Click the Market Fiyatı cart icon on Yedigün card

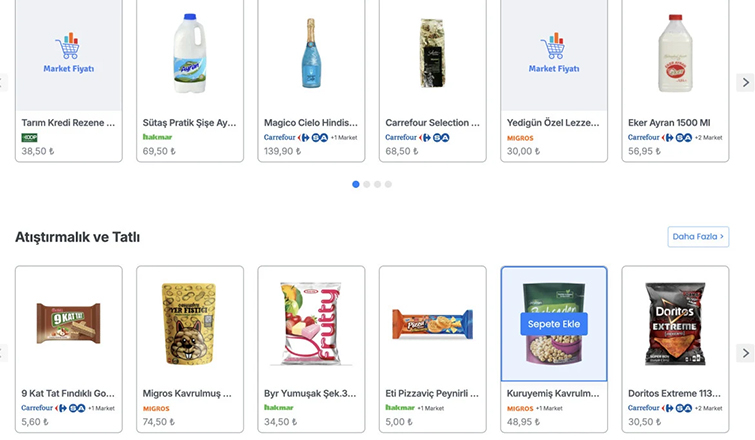coord(553,46)
